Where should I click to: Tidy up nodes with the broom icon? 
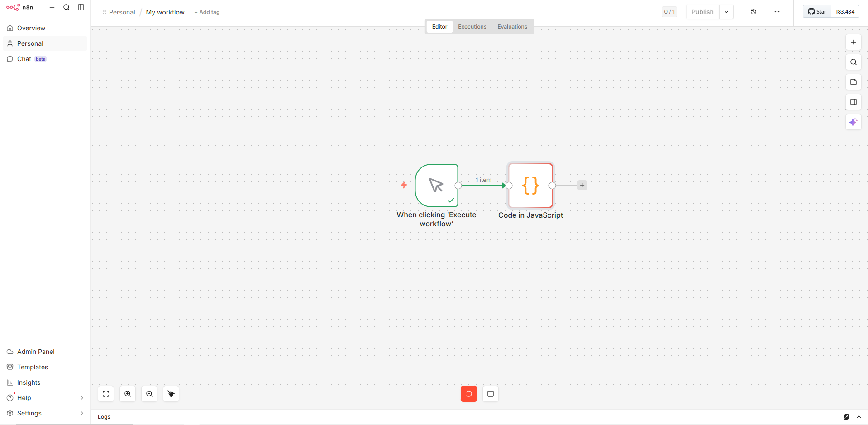tap(171, 394)
